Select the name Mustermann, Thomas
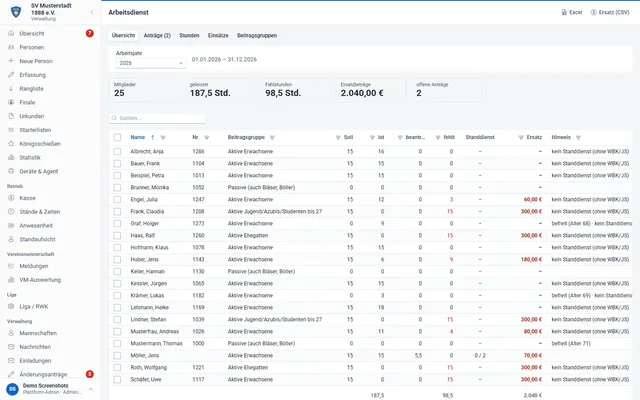640x400 pixels. pyautogui.click(x=157, y=343)
